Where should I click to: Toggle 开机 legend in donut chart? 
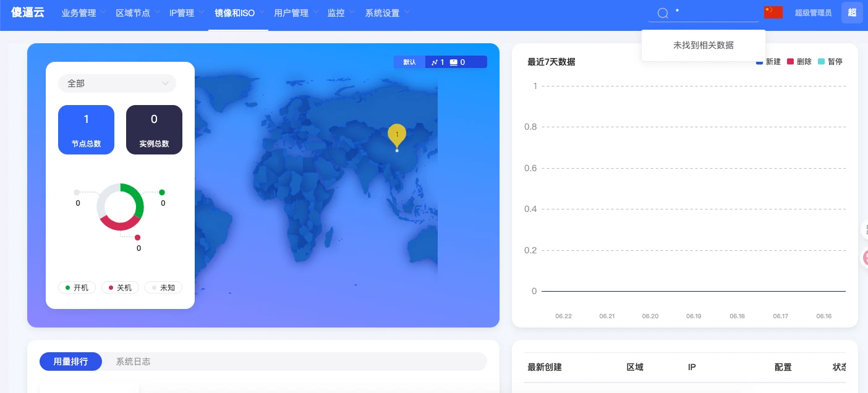[77, 288]
